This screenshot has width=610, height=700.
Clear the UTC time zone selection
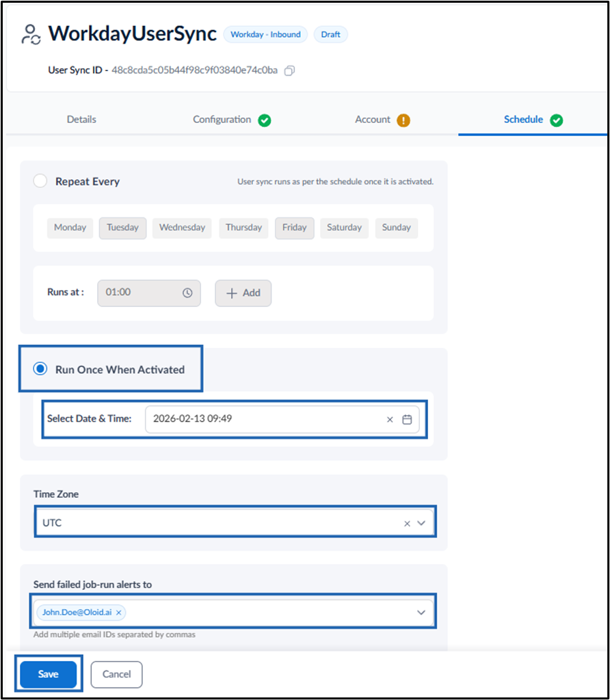[x=407, y=523]
